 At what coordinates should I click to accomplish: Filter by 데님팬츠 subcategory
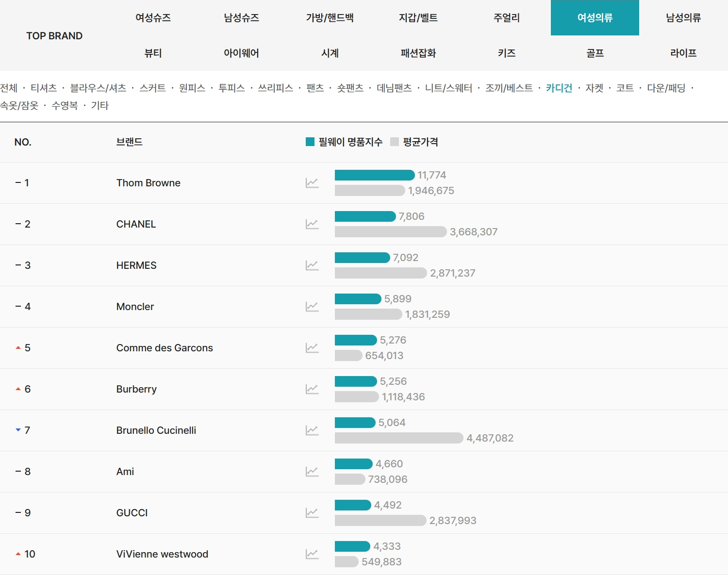click(x=394, y=88)
